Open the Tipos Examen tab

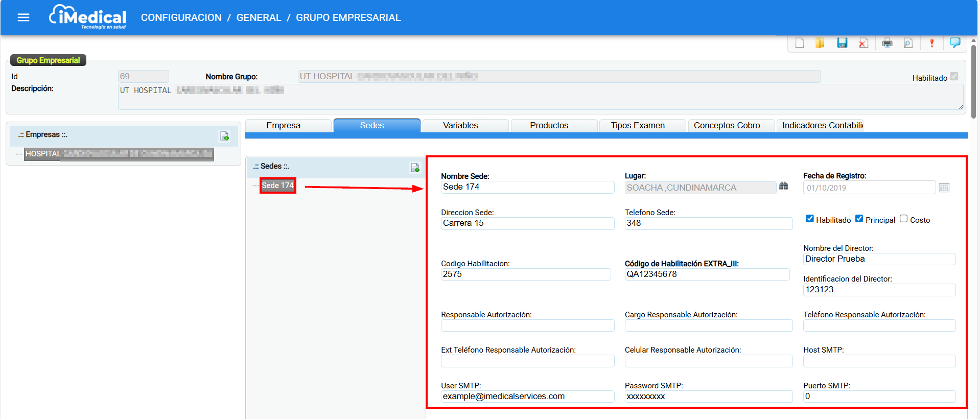click(x=638, y=126)
